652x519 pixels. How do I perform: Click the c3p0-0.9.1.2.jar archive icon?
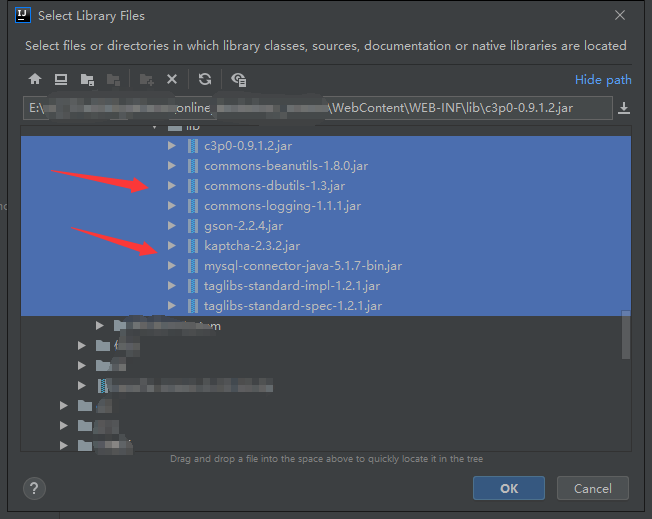tap(193, 146)
